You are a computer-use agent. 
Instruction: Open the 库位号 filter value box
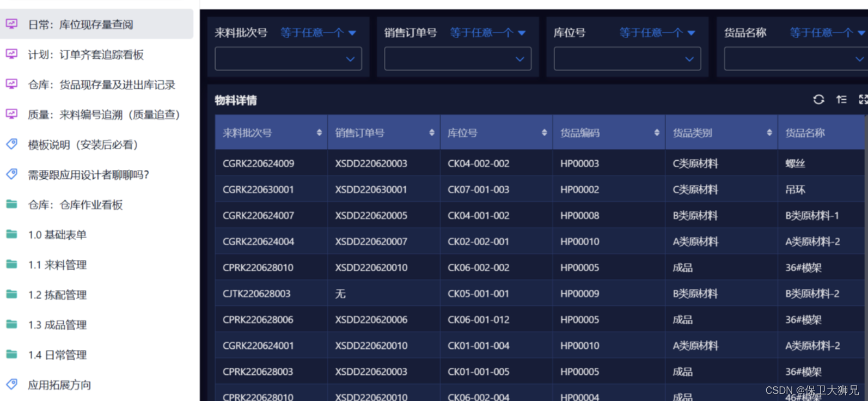point(627,59)
